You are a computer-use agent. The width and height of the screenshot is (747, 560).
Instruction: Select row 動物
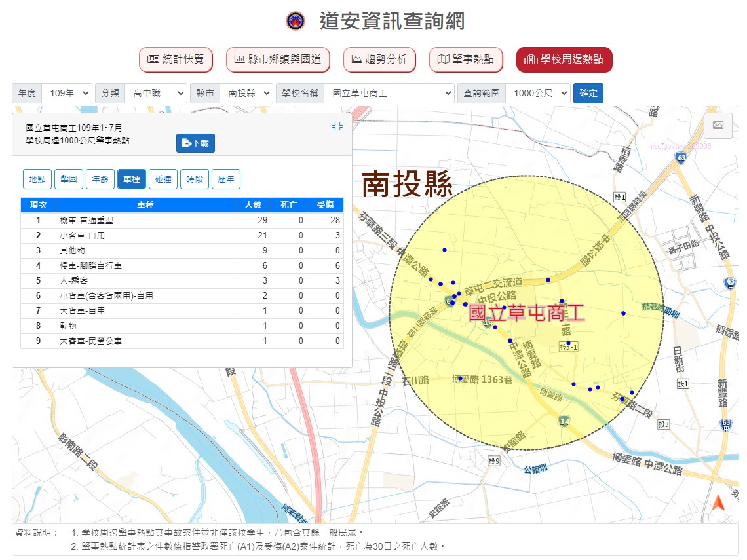[x=182, y=326]
